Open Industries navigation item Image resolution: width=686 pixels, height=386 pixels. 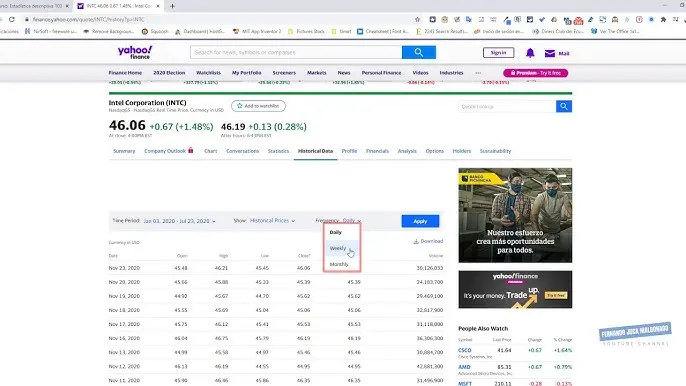pos(451,73)
